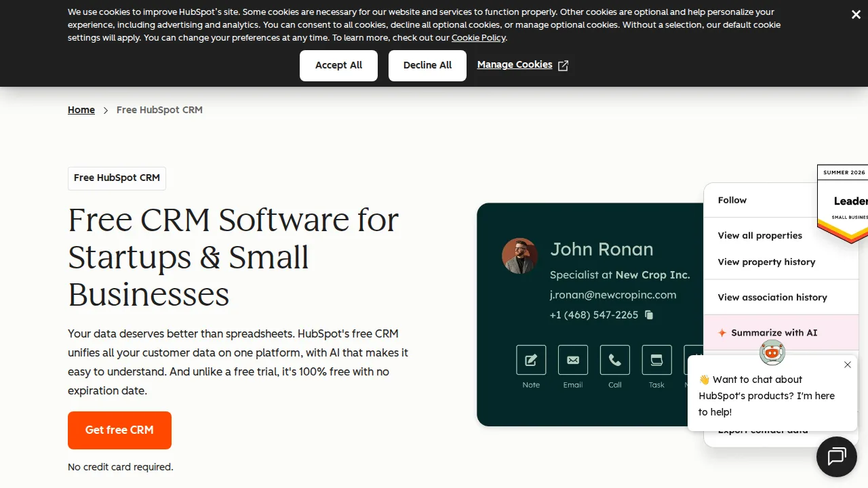Click John Ronan's profile photo

tap(519, 256)
